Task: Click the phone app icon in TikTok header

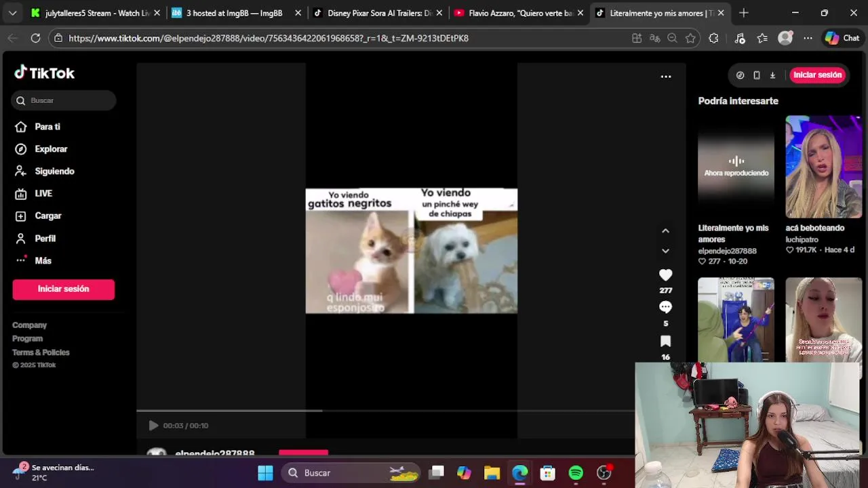Action: pyautogui.click(x=757, y=75)
